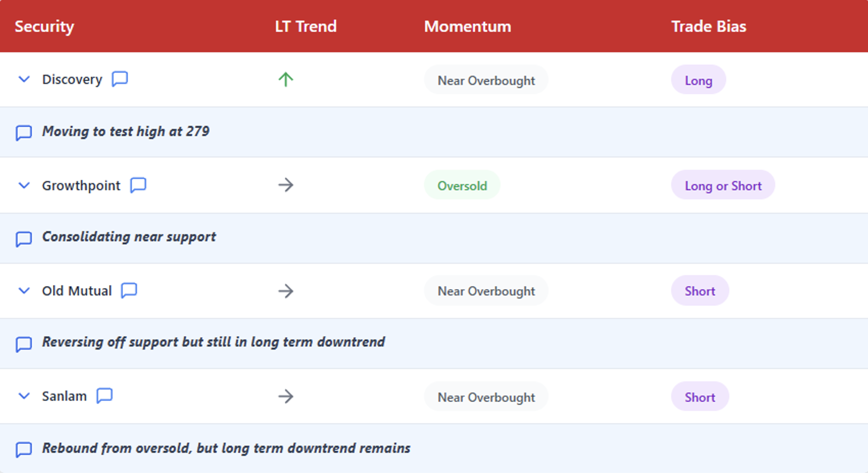
Task: Sort by the Security column header
Action: [x=44, y=26]
